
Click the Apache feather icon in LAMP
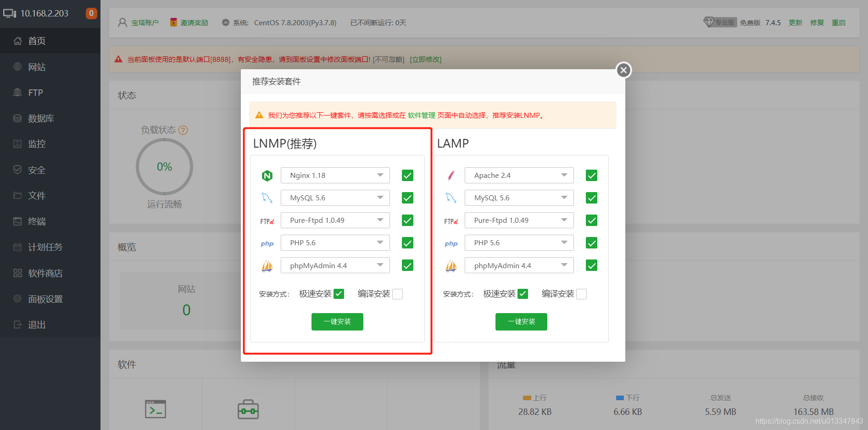pos(451,176)
